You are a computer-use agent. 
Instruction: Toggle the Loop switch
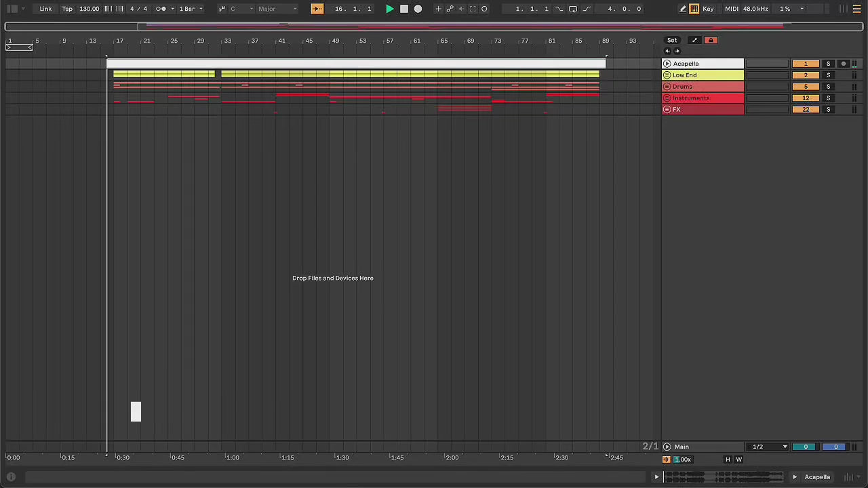tap(573, 9)
